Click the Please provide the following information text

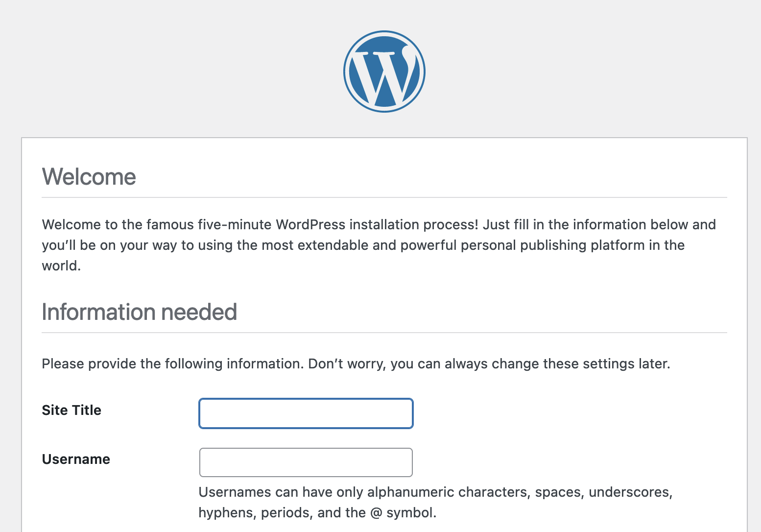click(x=356, y=363)
